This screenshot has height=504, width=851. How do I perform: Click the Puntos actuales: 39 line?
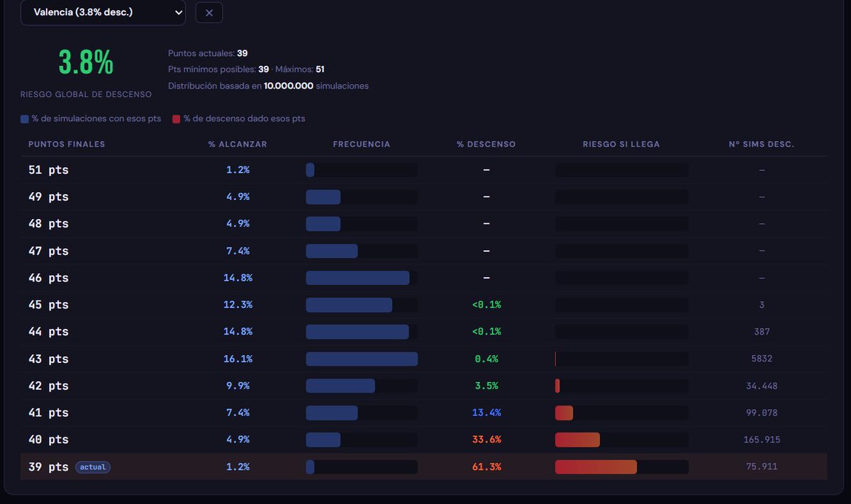click(x=208, y=53)
